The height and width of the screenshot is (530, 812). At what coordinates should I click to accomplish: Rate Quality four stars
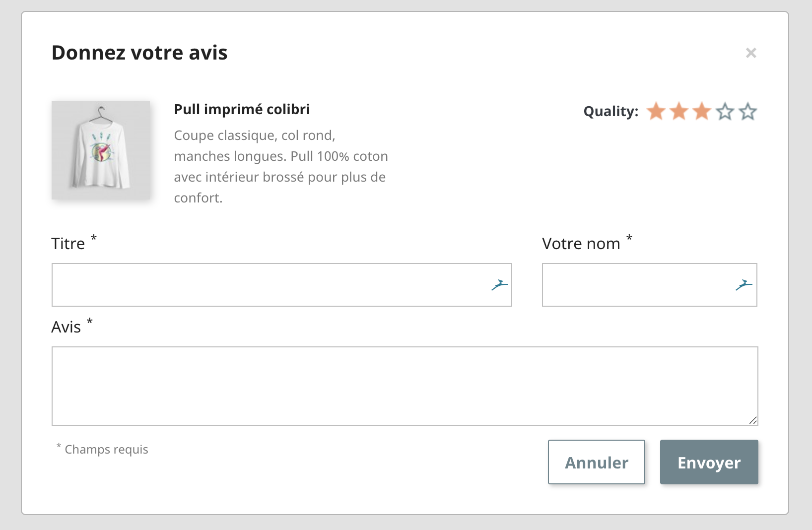click(725, 112)
